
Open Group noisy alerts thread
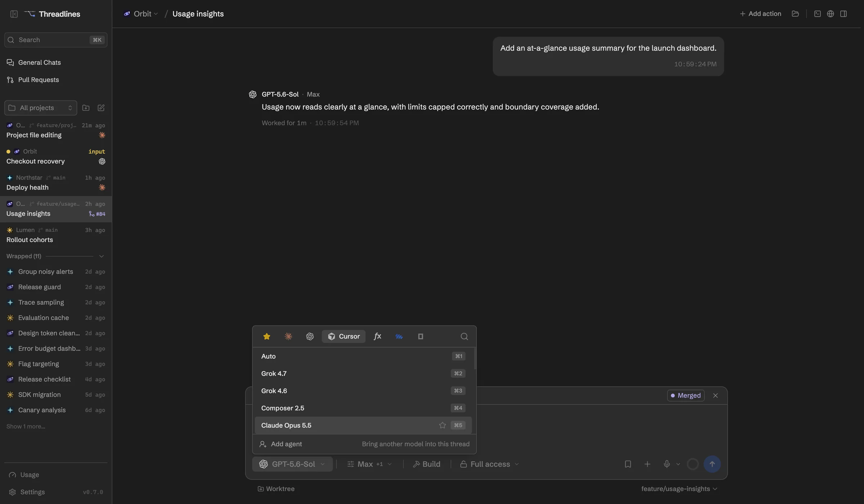tap(56, 272)
